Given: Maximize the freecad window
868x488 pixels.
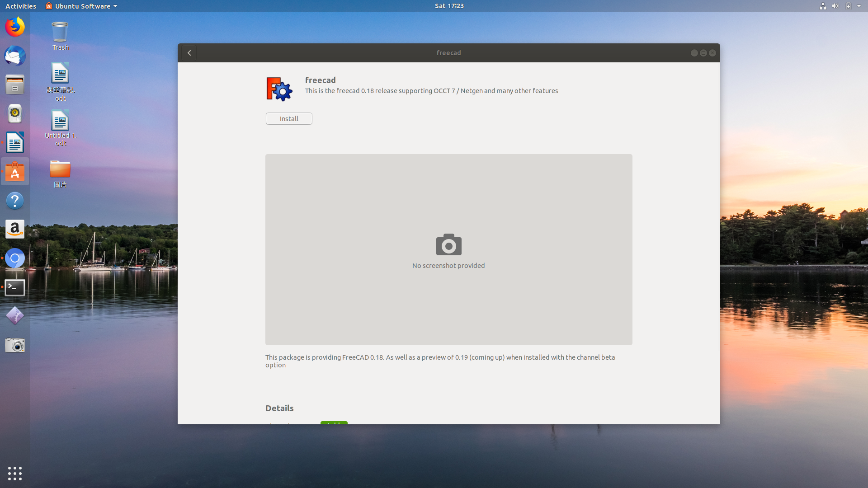Looking at the screenshot, I should [x=703, y=53].
